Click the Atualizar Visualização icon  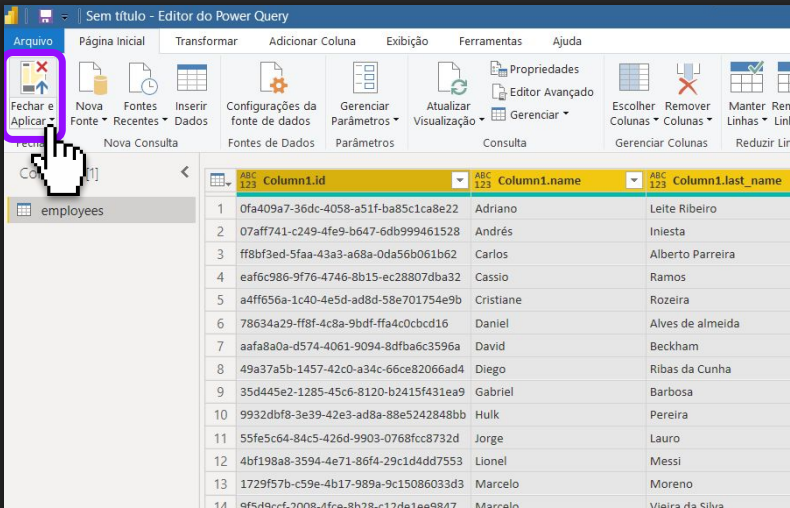pos(452,78)
